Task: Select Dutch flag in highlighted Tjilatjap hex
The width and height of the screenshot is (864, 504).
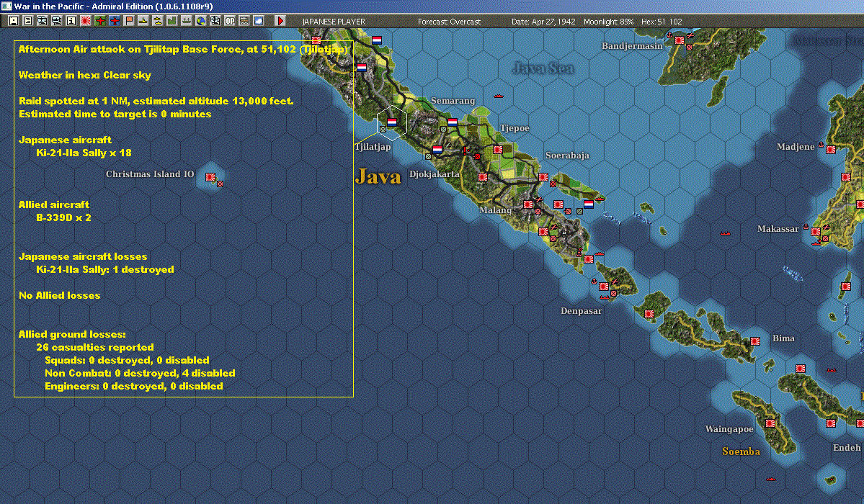Action: click(392, 122)
